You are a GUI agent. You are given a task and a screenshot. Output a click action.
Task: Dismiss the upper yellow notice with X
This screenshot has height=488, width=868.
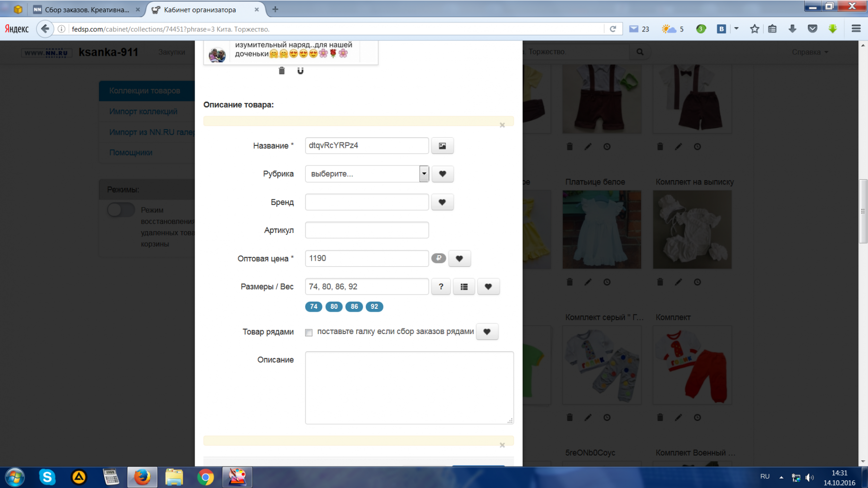coord(502,125)
